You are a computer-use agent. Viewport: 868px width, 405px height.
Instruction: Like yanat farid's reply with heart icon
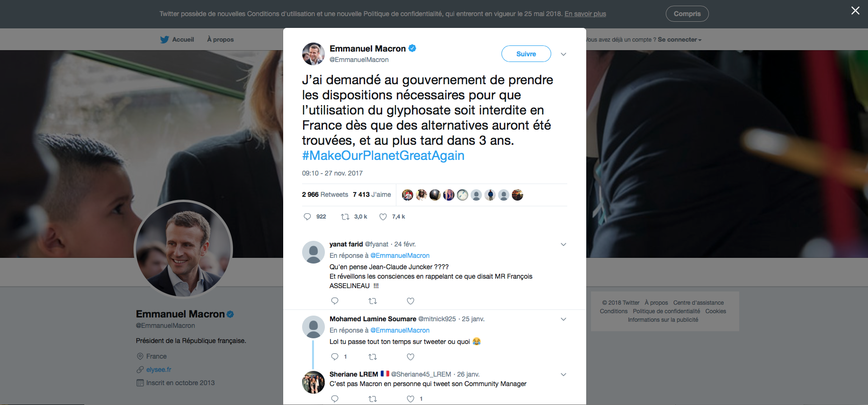pos(411,301)
